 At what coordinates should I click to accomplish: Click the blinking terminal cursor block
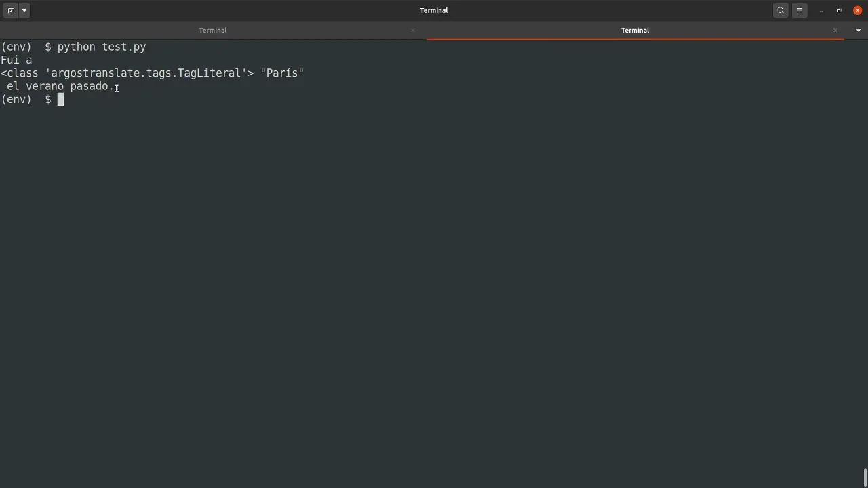(60, 99)
